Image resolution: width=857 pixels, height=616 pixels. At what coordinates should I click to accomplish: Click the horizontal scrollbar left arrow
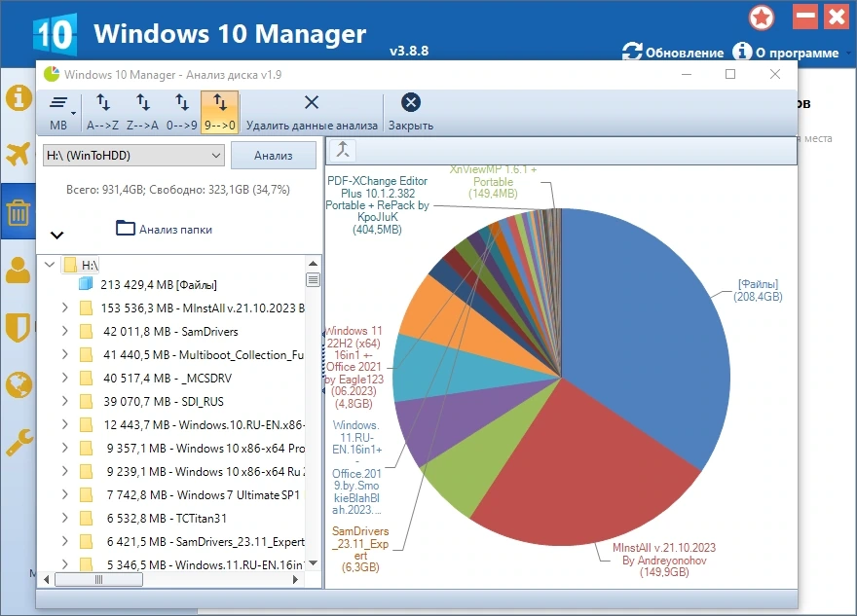tap(47, 579)
